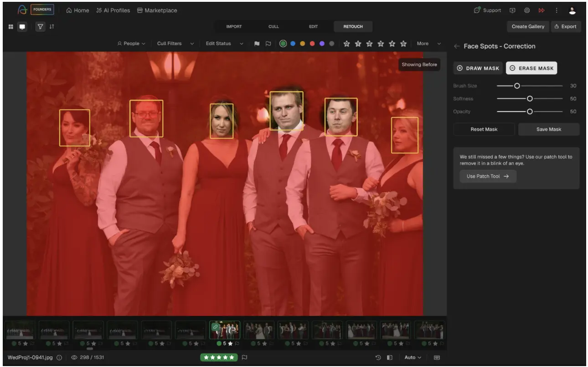Switch to the Cull tab

tap(273, 26)
